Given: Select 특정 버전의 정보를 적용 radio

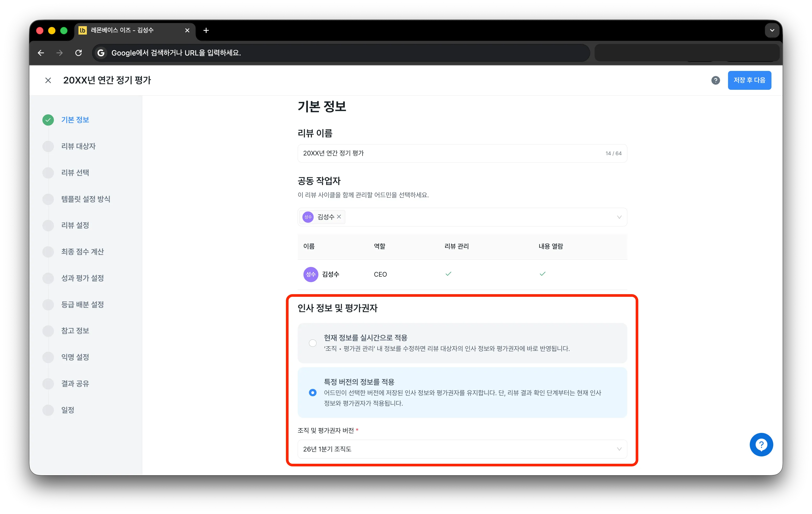Looking at the screenshot, I should 313,393.
